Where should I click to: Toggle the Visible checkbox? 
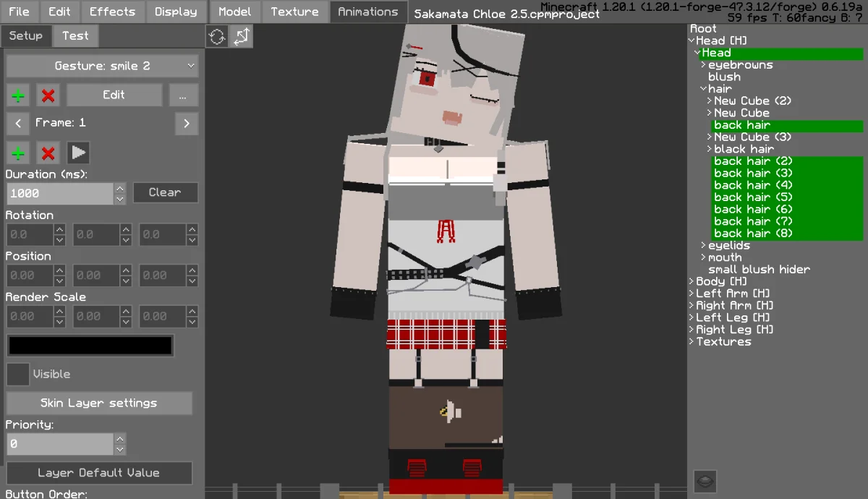[18, 374]
